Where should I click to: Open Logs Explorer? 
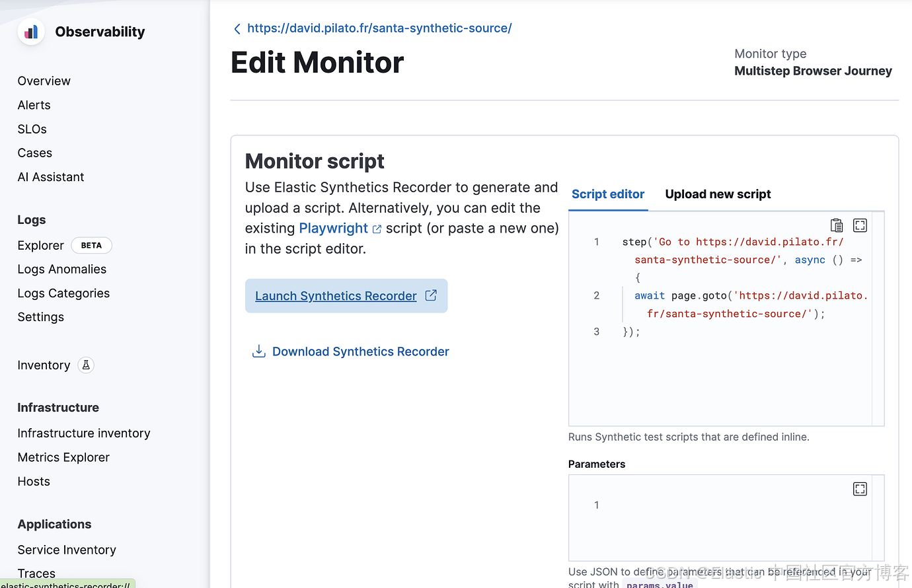41,246
